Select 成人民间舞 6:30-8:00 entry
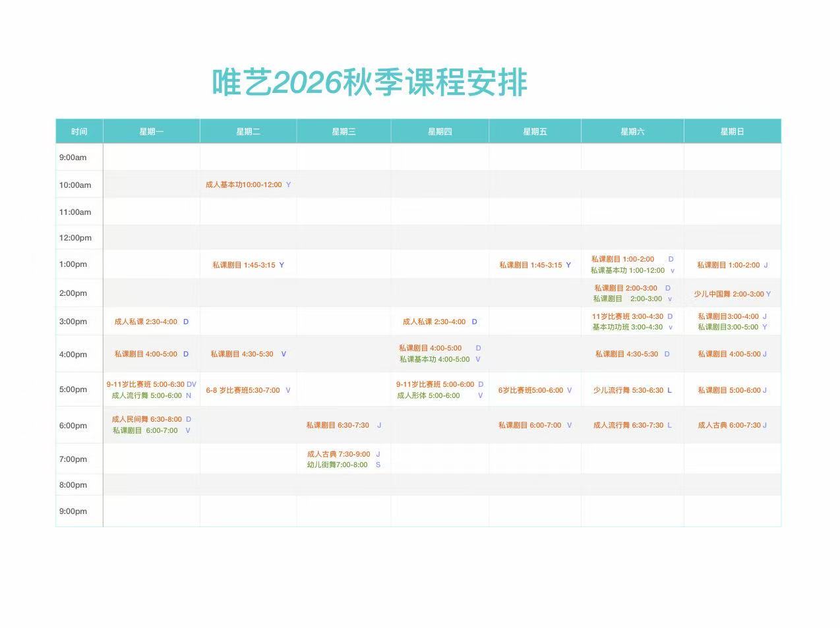 pos(146,419)
